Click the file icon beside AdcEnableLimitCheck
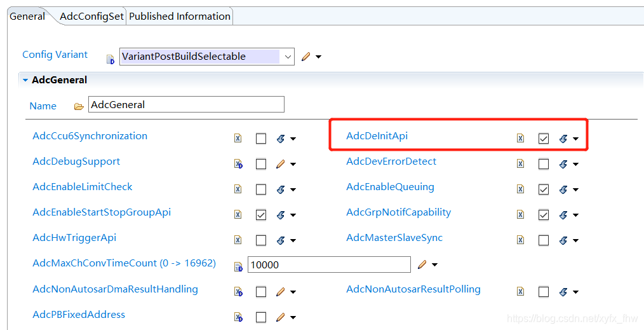Viewport: 644px width, 330px height. 238,189
